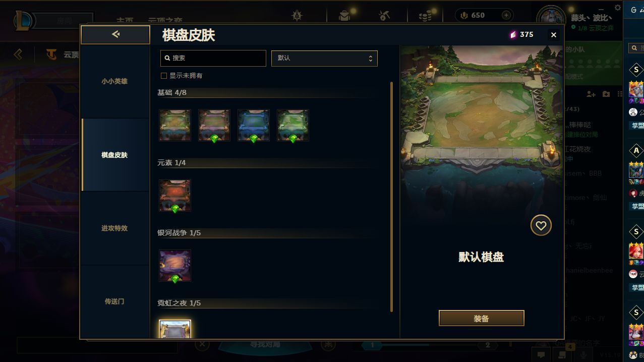Open the settings gear icon at top right
644x362 pixels.
pyautogui.click(x=617, y=8)
